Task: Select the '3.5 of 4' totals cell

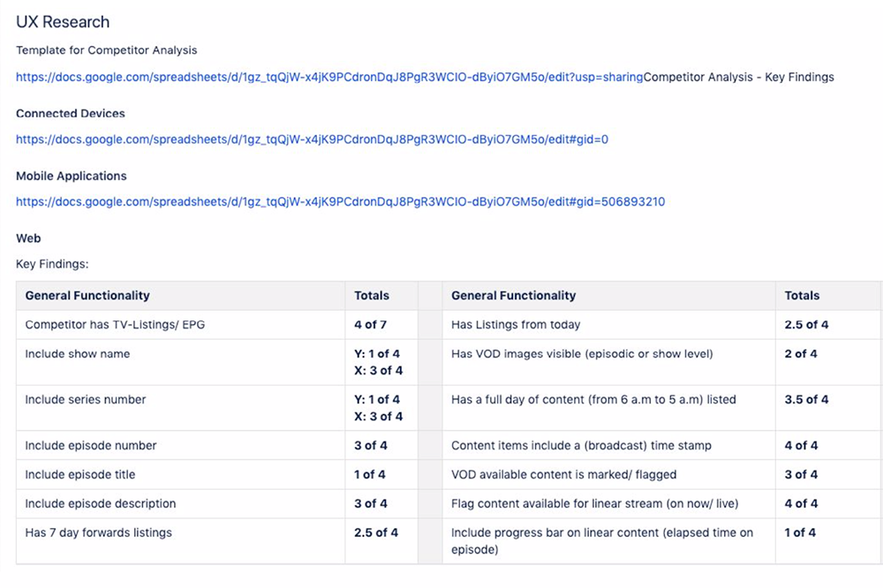Action: tap(828, 408)
